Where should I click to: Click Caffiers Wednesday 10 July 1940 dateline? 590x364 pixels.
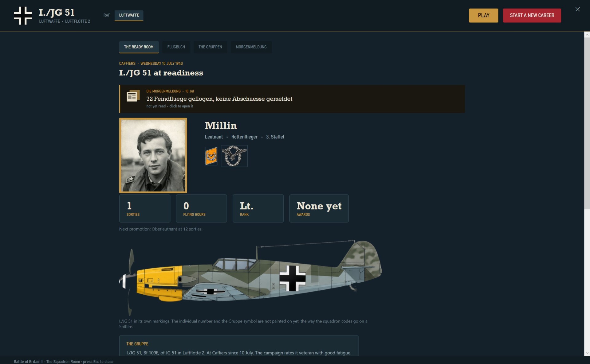[x=151, y=64]
